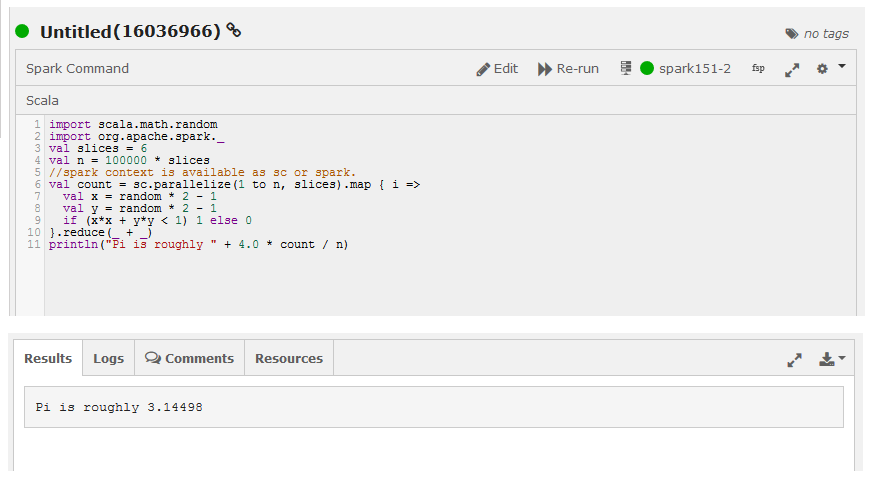Click the Scala language label
Screen dimensions: 886x490
coord(42,101)
